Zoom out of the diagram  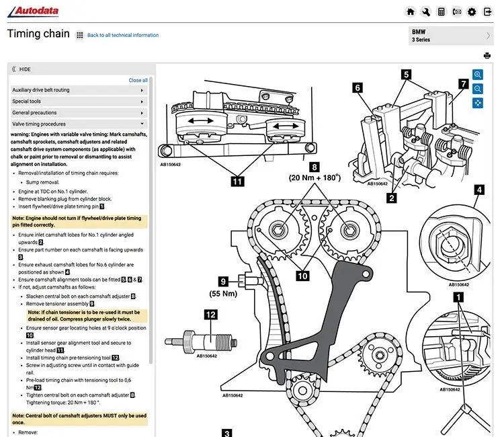coord(478,89)
